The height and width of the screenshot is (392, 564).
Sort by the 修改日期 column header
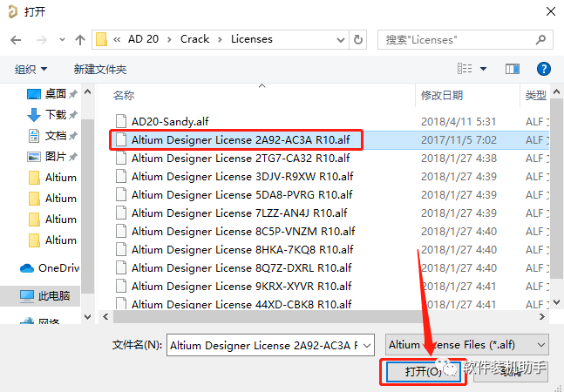442,95
